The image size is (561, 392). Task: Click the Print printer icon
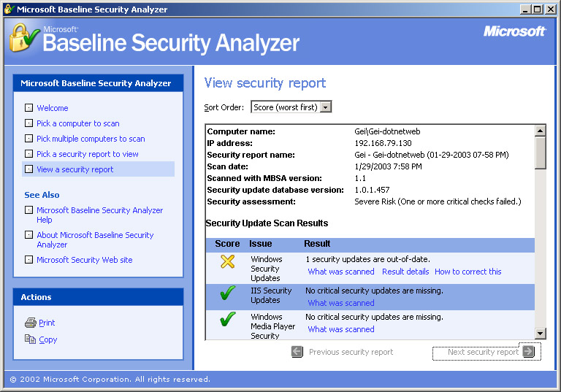30,323
